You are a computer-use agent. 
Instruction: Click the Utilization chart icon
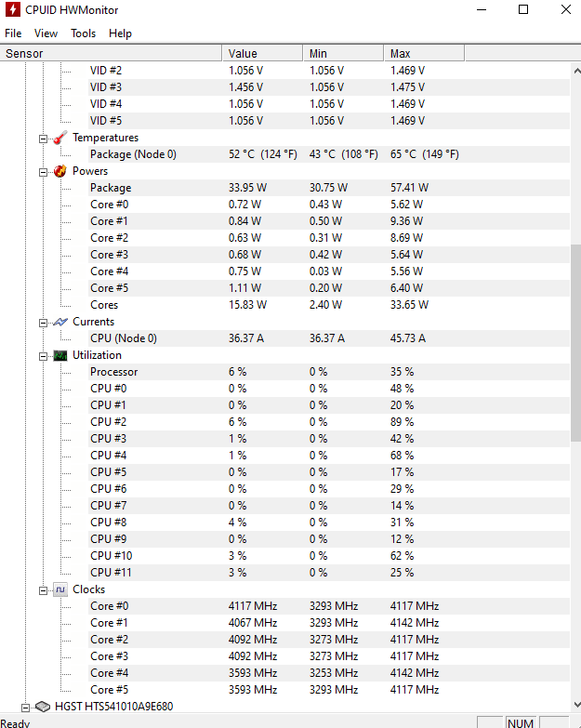tap(60, 356)
